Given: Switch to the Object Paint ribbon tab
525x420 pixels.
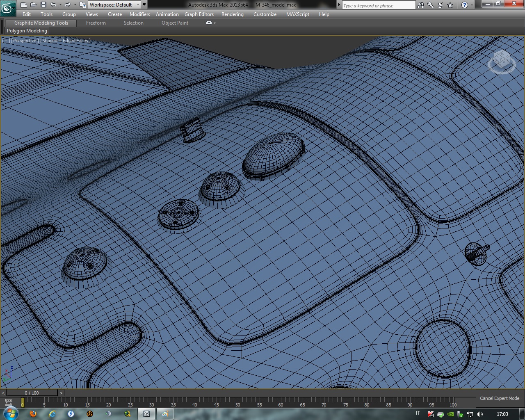Looking at the screenshot, I should coord(175,23).
